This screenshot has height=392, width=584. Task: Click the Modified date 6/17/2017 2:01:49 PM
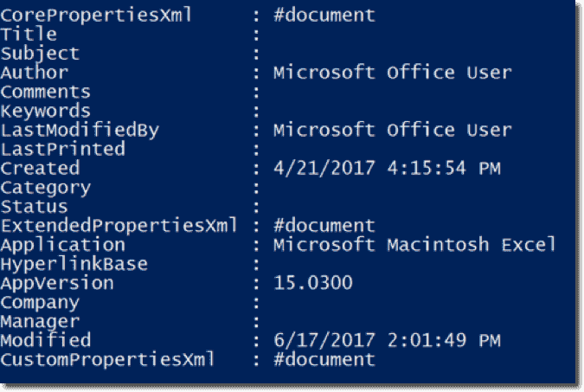coord(386,340)
